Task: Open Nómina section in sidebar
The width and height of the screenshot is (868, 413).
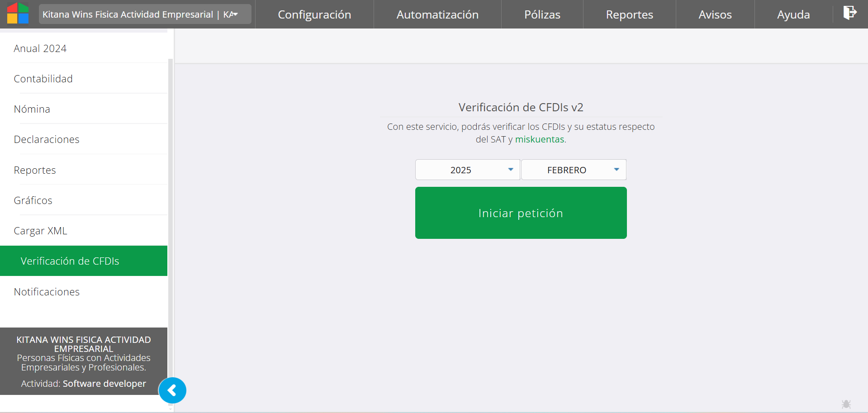Action: pos(32,109)
